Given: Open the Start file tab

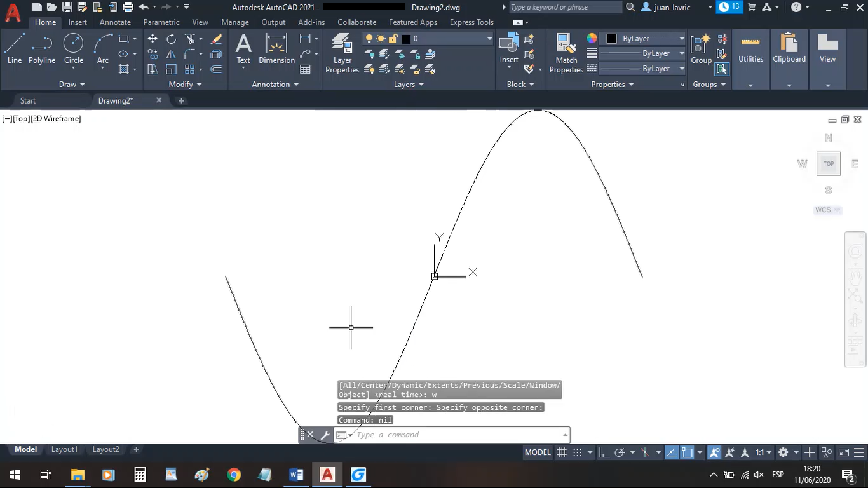Looking at the screenshot, I should (28, 100).
